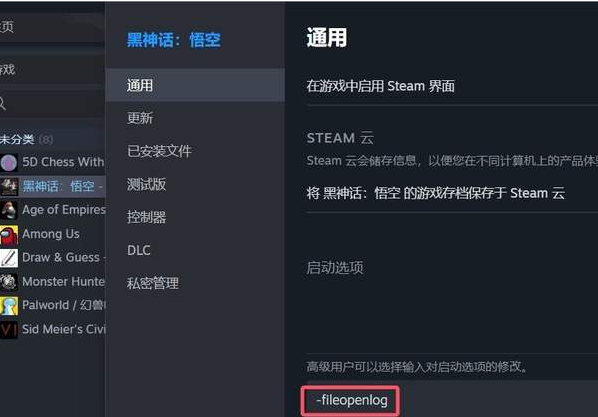Click the 5D Chess game icon
The width and height of the screenshot is (598, 417).
(9, 163)
